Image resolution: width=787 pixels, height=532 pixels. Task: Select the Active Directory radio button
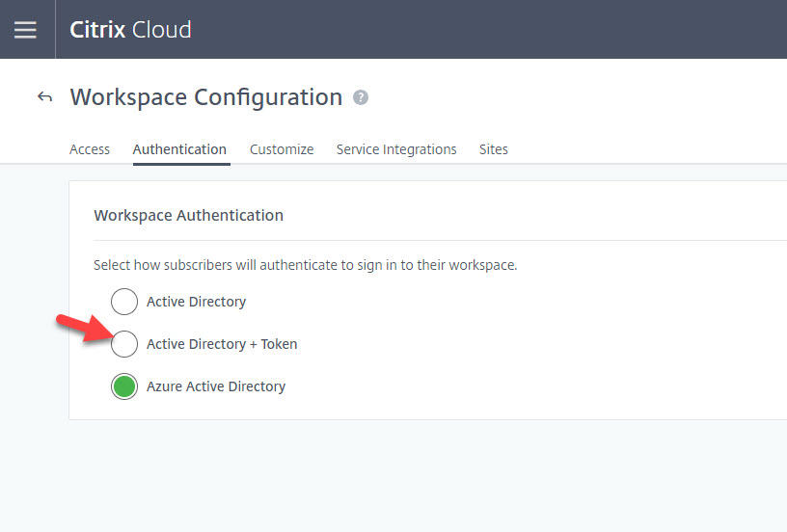(x=124, y=302)
